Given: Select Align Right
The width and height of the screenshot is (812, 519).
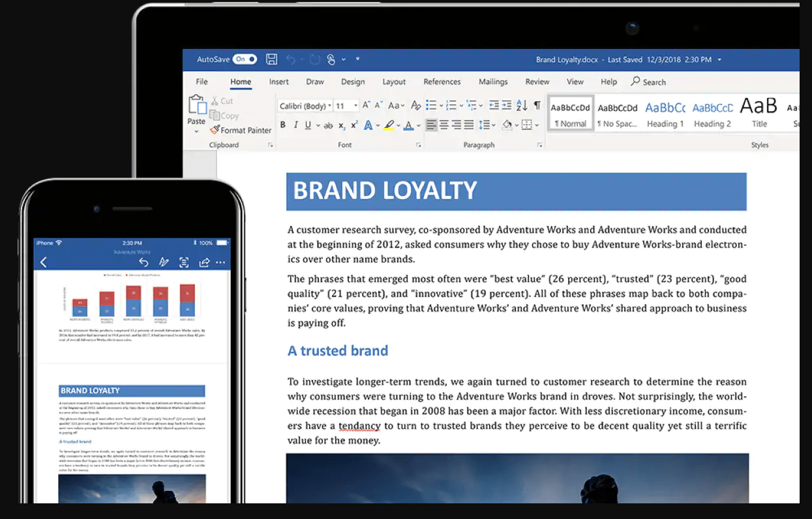Looking at the screenshot, I should click(457, 125).
